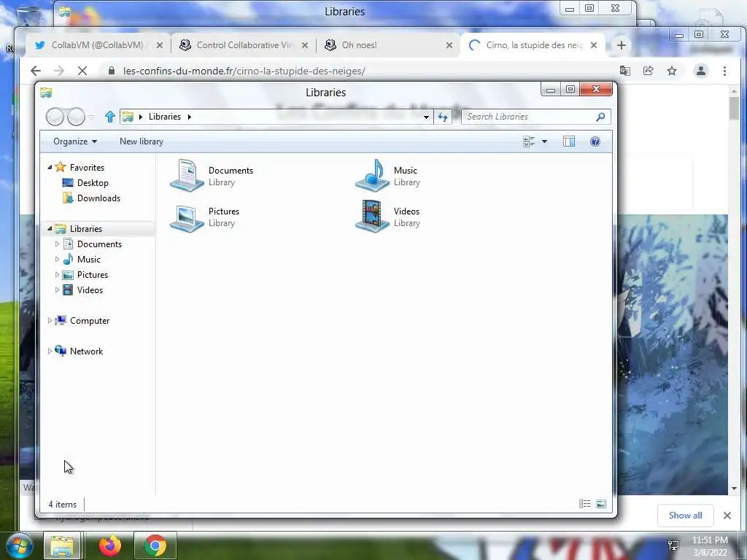Bookmark this page with the star icon
747x560 pixels.
pos(672,71)
